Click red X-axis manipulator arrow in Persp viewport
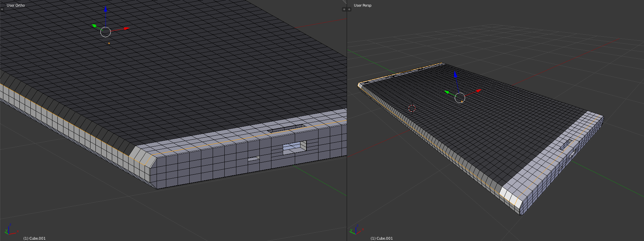The image size is (644, 241). [479, 90]
